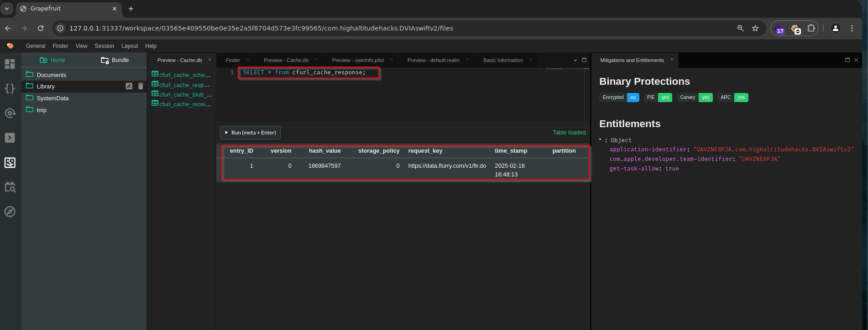Delete the Library folder with the trash icon

141,86
